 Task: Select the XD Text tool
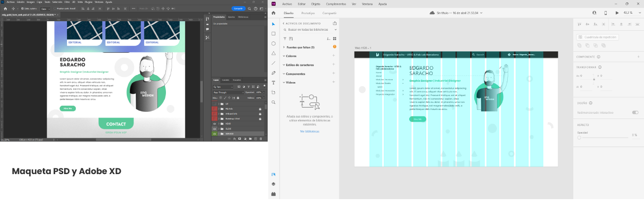coord(273,83)
